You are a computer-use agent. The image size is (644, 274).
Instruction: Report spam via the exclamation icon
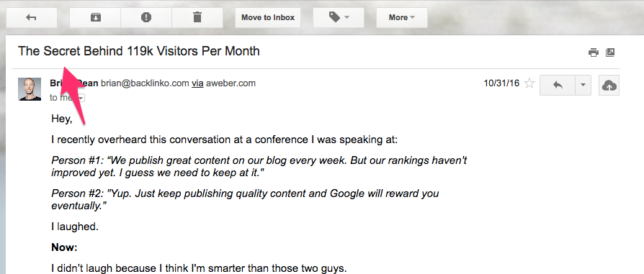pos(146,18)
